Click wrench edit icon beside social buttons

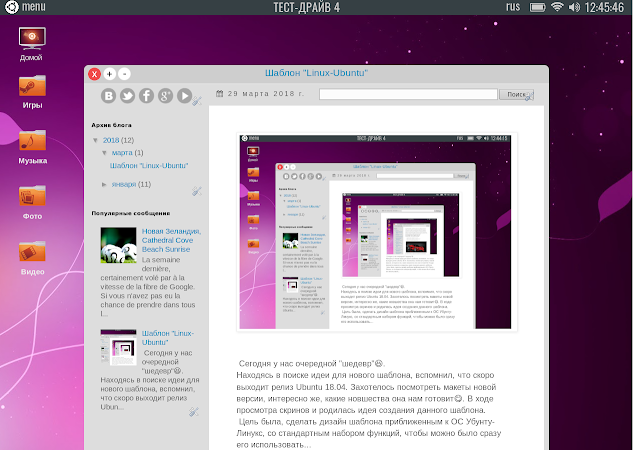[197, 101]
